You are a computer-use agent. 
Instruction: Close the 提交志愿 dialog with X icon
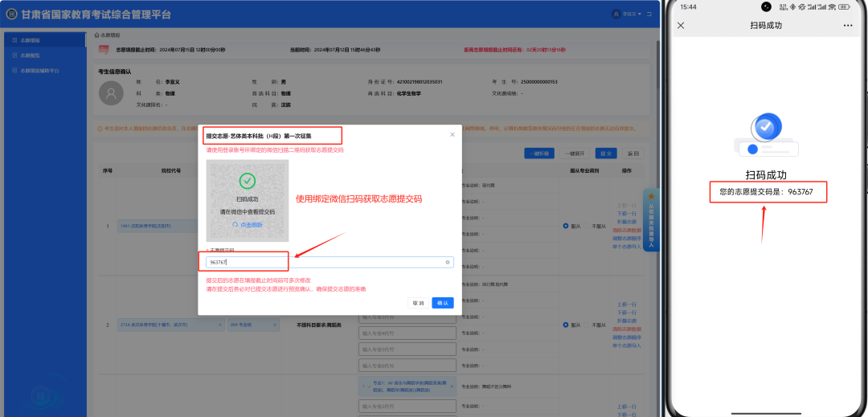coord(452,135)
